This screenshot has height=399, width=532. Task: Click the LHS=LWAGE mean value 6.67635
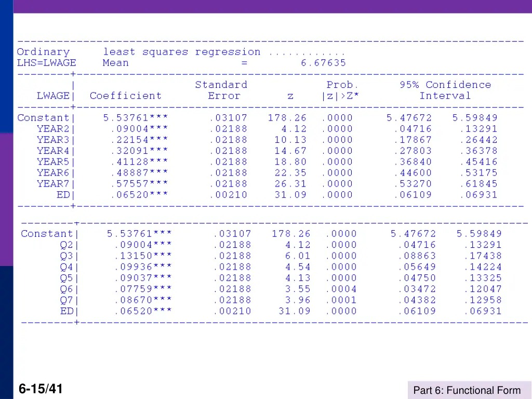click(x=323, y=63)
